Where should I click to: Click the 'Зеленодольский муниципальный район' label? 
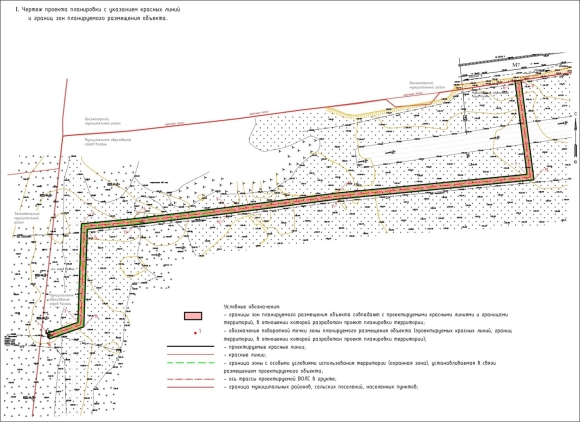click(27, 218)
